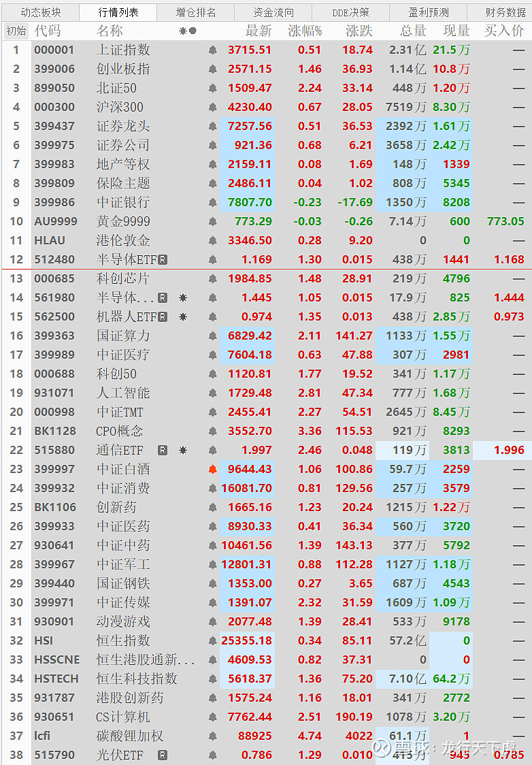Click the alert bell for 黄金9999
The height and width of the screenshot is (765, 532).
pyautogui.click(x=213, y=222)
